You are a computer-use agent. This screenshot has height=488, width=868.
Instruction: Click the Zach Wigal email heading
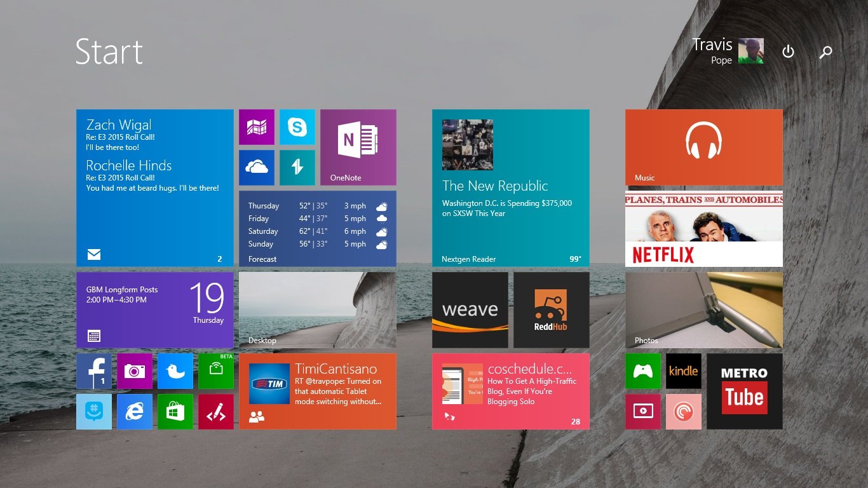(x=119, y=125)
